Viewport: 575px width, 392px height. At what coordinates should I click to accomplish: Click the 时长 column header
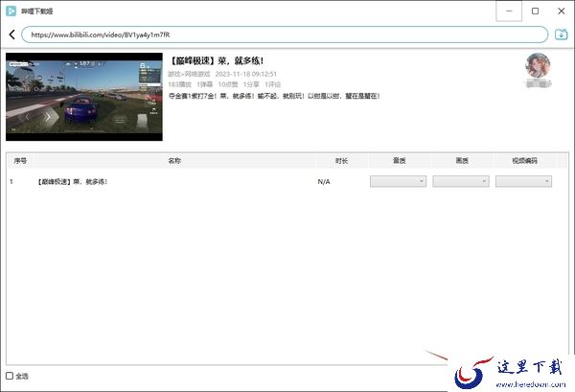(341, 161)
